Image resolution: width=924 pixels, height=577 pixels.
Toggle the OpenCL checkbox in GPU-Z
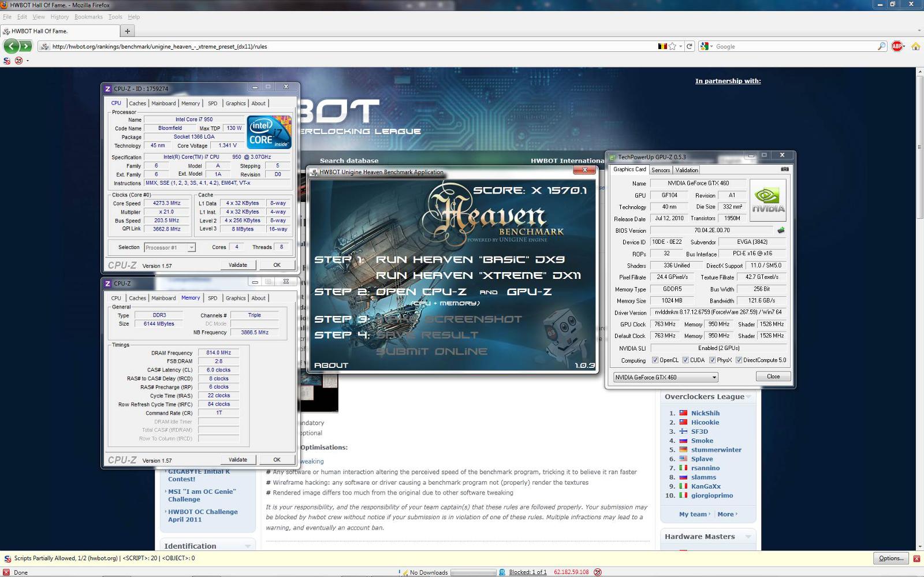[x=655, y=360]
